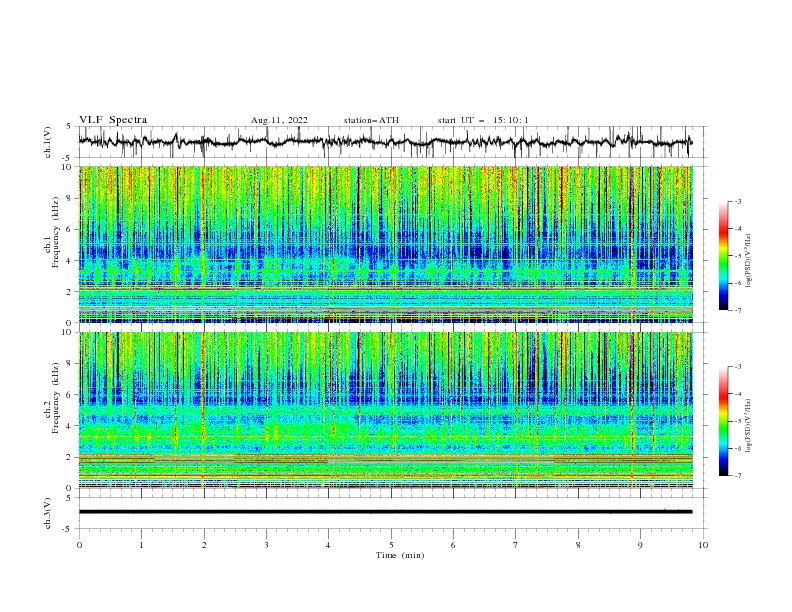The width and height of the screenshot is (792, 612).
Task: Click time axis tick label "8"
Action: tap(578, 545)
